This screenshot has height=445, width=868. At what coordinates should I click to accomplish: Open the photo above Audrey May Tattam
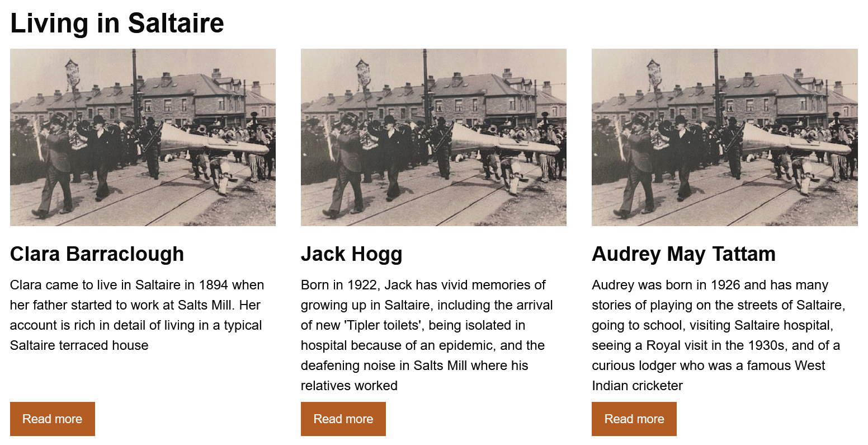(724, 137)
